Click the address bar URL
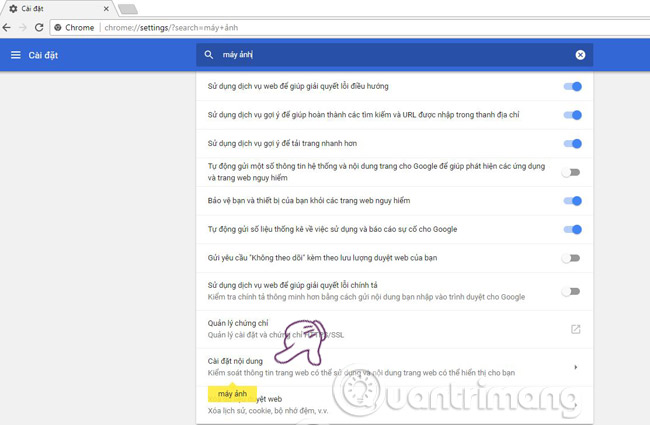Image resolution: width=650 pixels, height=425 pixels. click(x=171, y=27)
